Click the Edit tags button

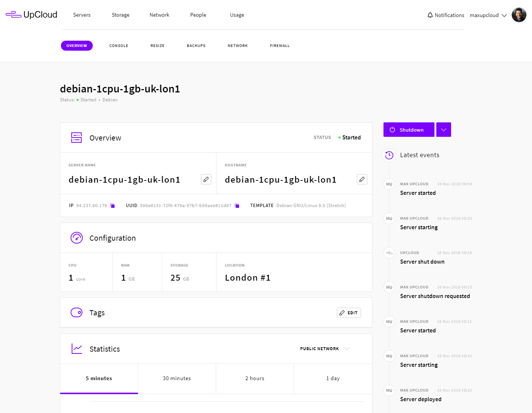point(349,313)
